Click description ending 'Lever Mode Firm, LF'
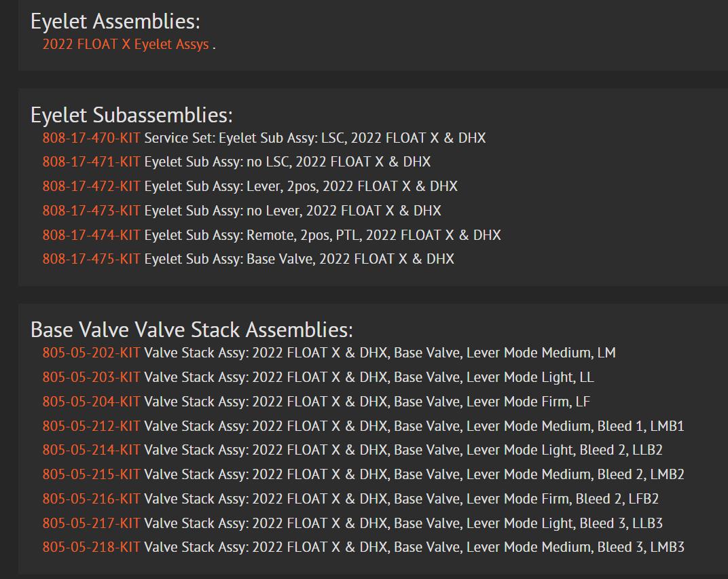 pyautogui.click(x=367, y=402)
